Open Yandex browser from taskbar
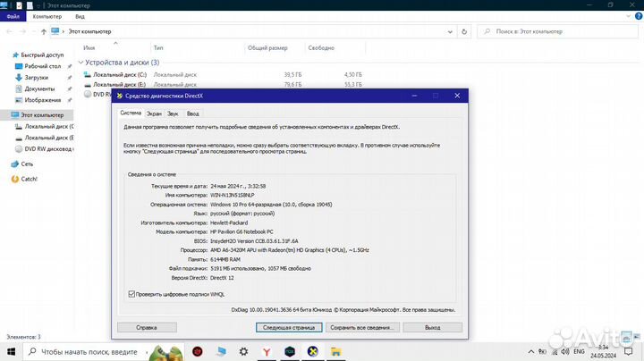Screen dimensions: 644x361 267,351
